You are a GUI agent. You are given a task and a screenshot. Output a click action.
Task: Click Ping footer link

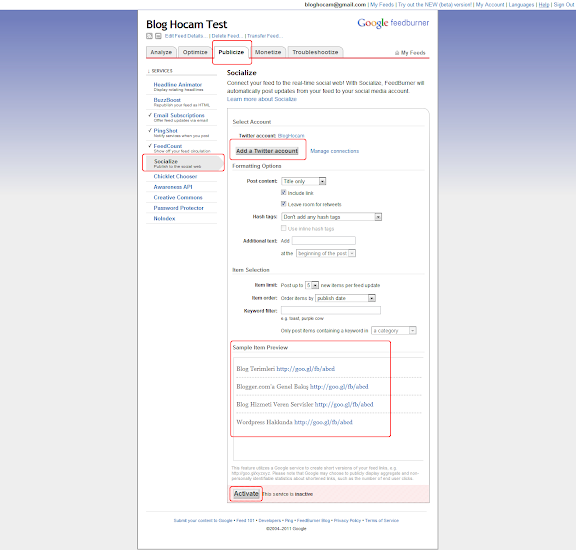(x=289, y=521)
